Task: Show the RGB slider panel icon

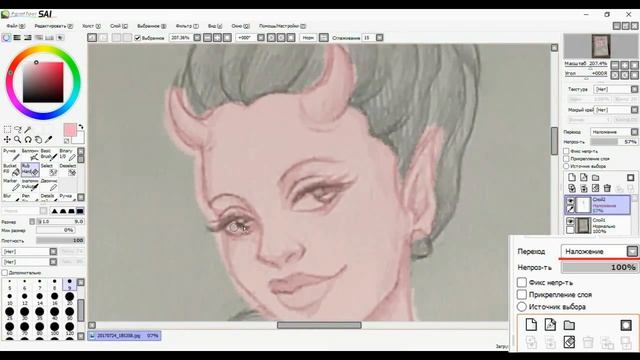Action: [x=17, y=38]
